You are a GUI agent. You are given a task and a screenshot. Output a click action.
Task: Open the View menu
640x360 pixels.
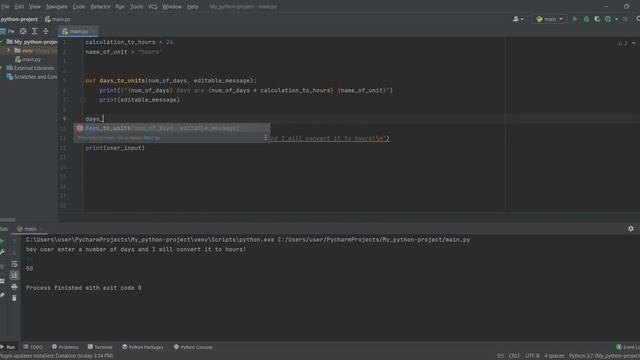[35, 7]
